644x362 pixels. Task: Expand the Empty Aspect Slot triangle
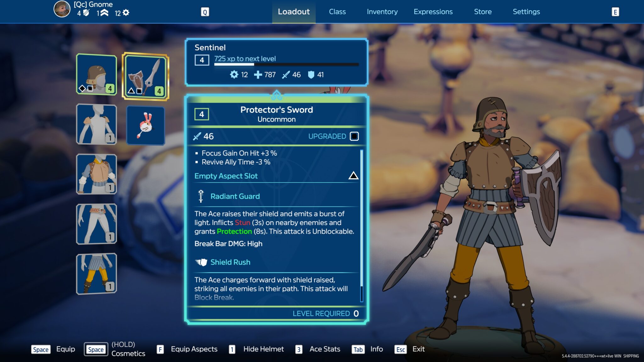tap(353, 176)
